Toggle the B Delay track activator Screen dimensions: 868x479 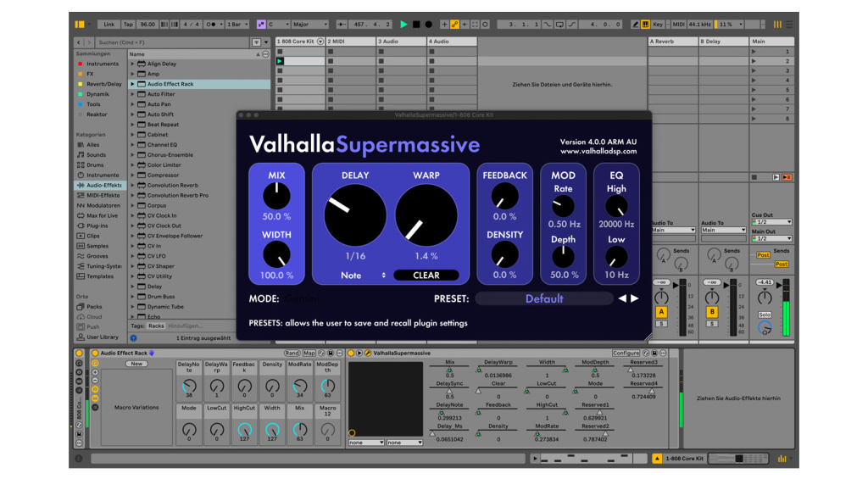[x=712, y=312]
